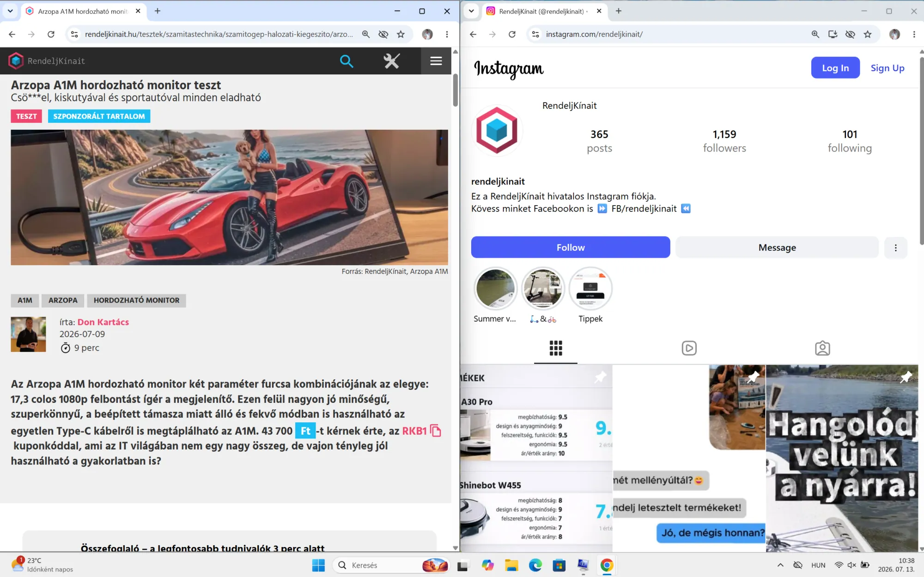Viewport: 924px width, 577px height.
Task: Click the Instagram wordmark logo
Action: pyautogui.click(x=509, y=69)
